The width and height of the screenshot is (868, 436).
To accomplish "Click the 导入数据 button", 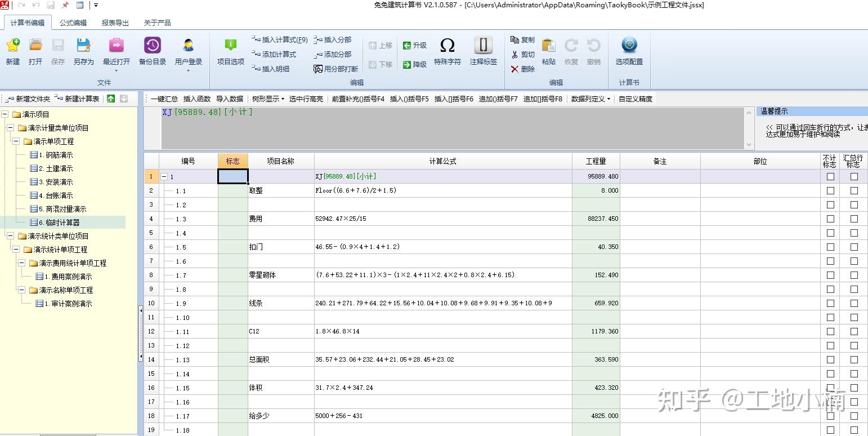I will coord(230,99).
